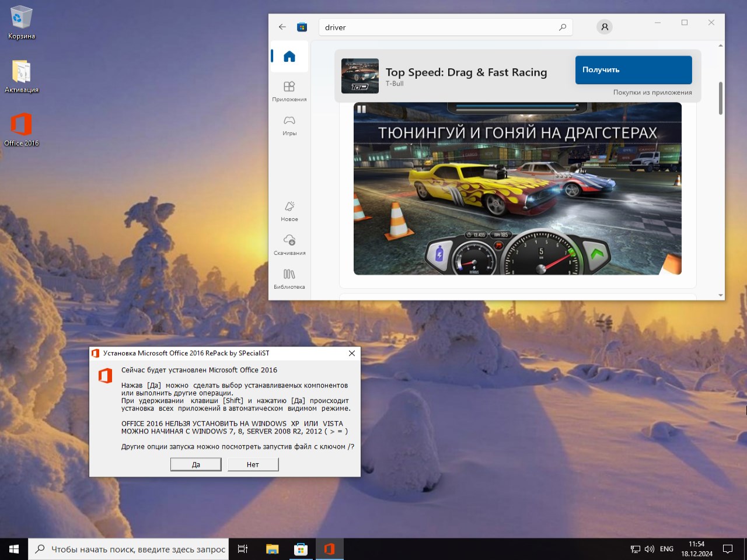Pause the Top Speed trailer video
747x560 pixels.
pyautogui.click(x=362, y=109)
